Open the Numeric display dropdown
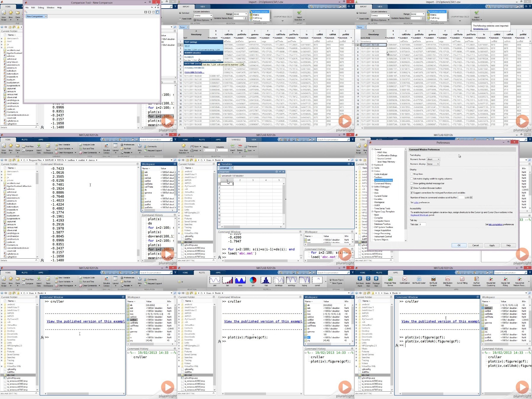532x399 pixels. (433, 164)
